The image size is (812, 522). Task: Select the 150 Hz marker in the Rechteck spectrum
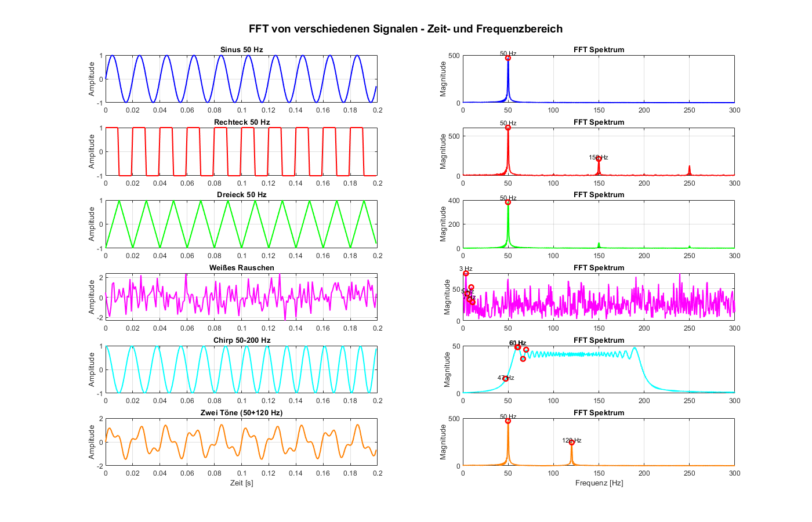pyautogui.click(x=599, y=159)
